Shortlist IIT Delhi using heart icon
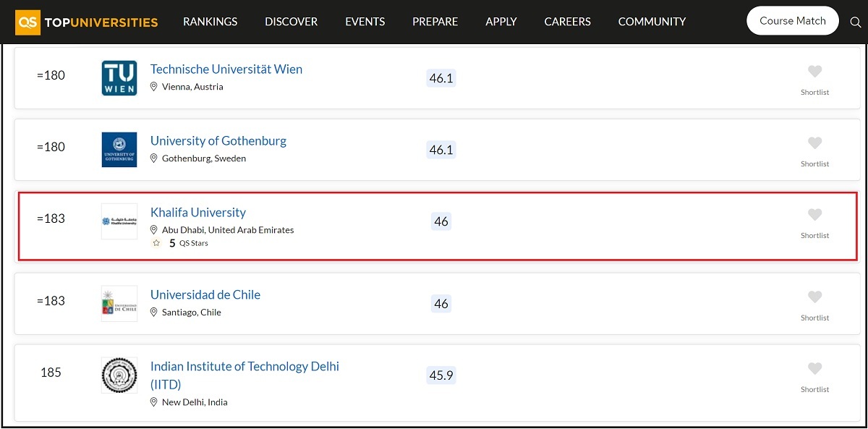 click(x=814, y=369)
